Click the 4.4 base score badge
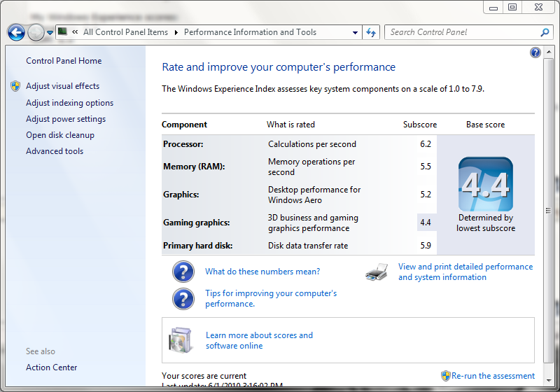Viewport: 560px width, 392px height. 486,184
